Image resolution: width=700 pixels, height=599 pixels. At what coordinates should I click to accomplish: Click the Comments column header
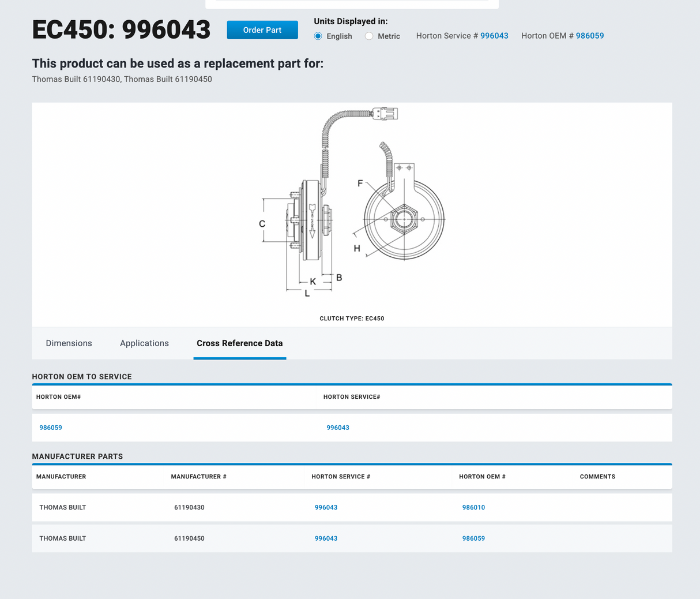point(597,477)
